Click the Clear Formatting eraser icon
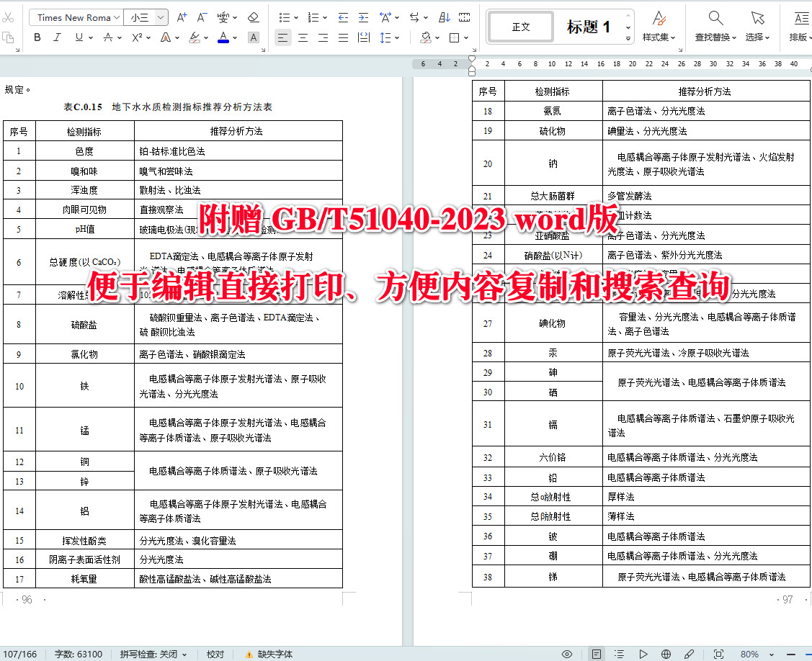812x661 pixels. (x=252, y=17)
